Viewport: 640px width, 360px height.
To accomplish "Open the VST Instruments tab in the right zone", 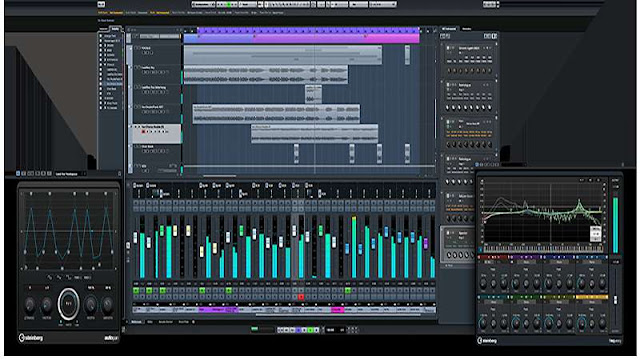I will (x=449, y=29).
